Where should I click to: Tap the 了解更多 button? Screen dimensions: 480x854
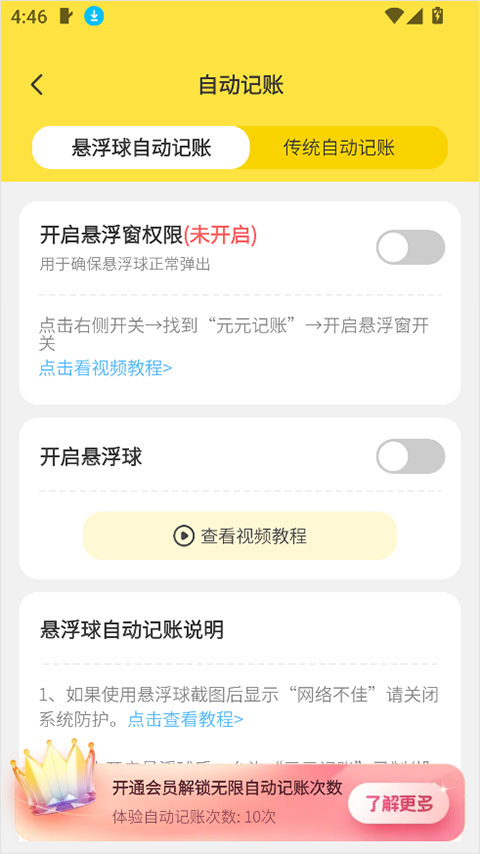tap(399, 803)
